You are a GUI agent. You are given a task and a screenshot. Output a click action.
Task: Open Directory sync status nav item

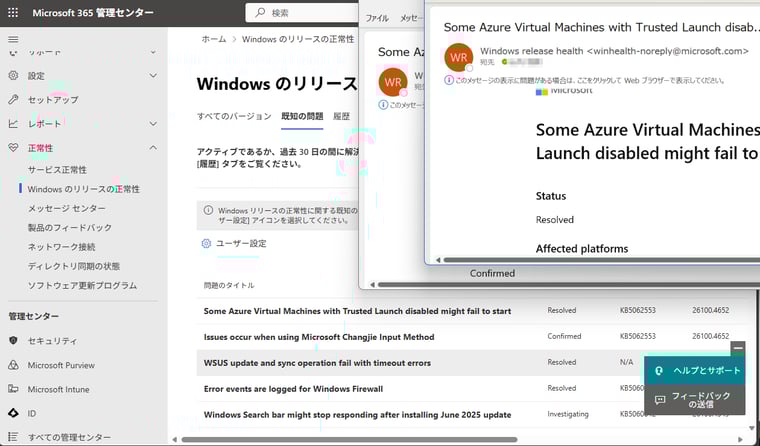pyautogui.click(x=74, y=266)
